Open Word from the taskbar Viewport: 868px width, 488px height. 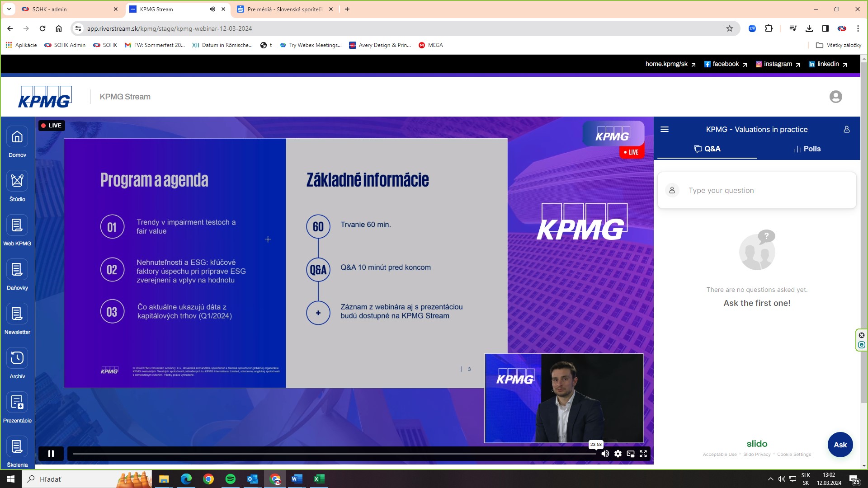pos(297,479)
